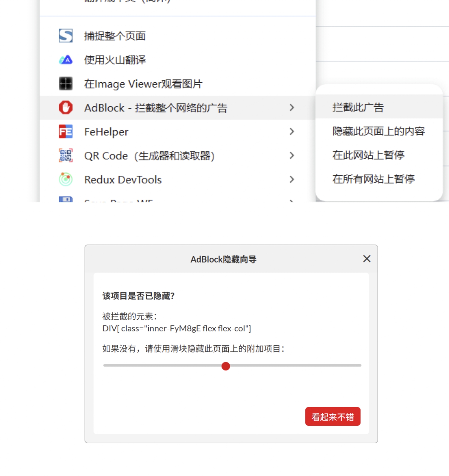Click the FeHelper FE icon
This screenshot has height=476, width=449.
66,132
